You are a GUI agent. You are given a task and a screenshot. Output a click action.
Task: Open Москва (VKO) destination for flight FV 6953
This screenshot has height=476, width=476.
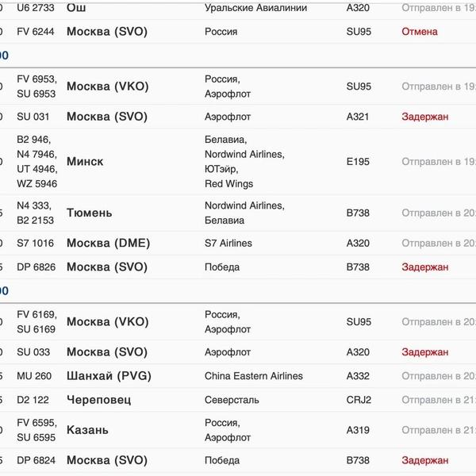click(107, 86)
